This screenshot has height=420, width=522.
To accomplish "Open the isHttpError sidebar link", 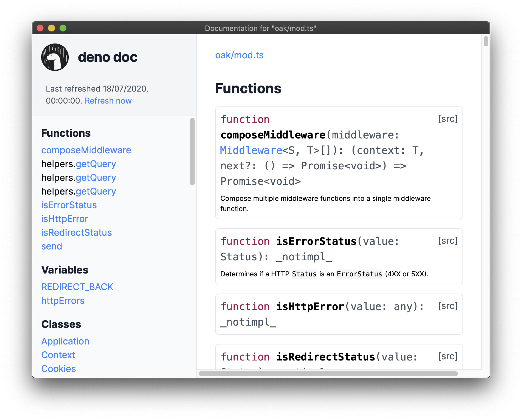I will coord(64,219).
